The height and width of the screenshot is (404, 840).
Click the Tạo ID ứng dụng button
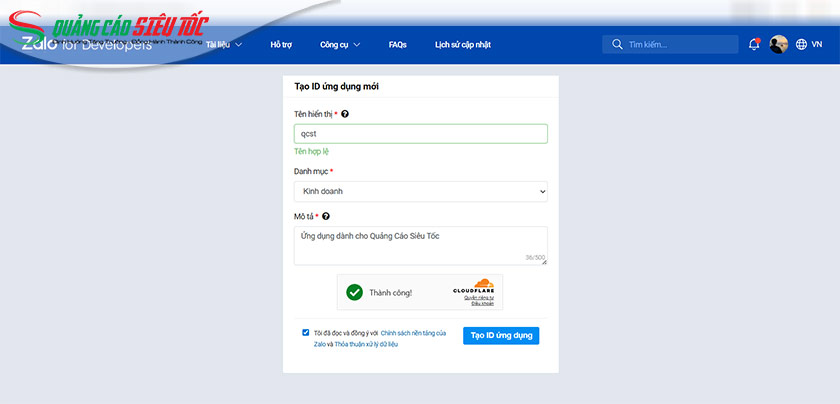point(501,335)
